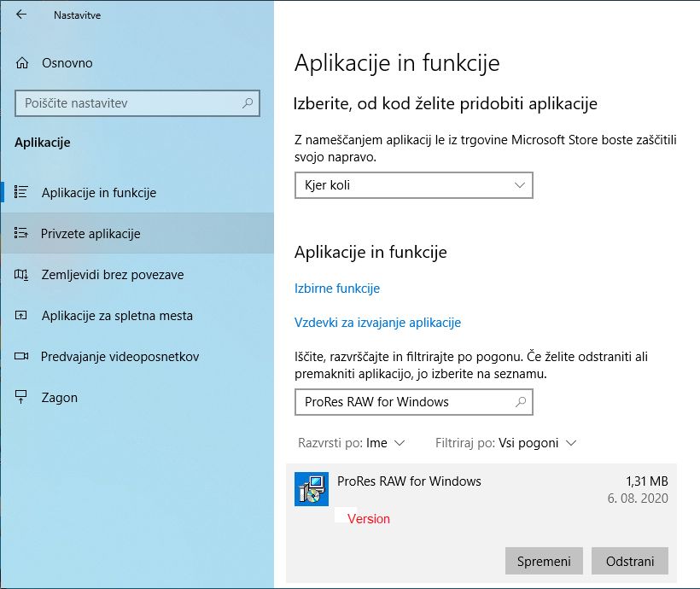
Task: Open Vzdevki za izvajanje aplikacije link
Action: coord(377,323)
